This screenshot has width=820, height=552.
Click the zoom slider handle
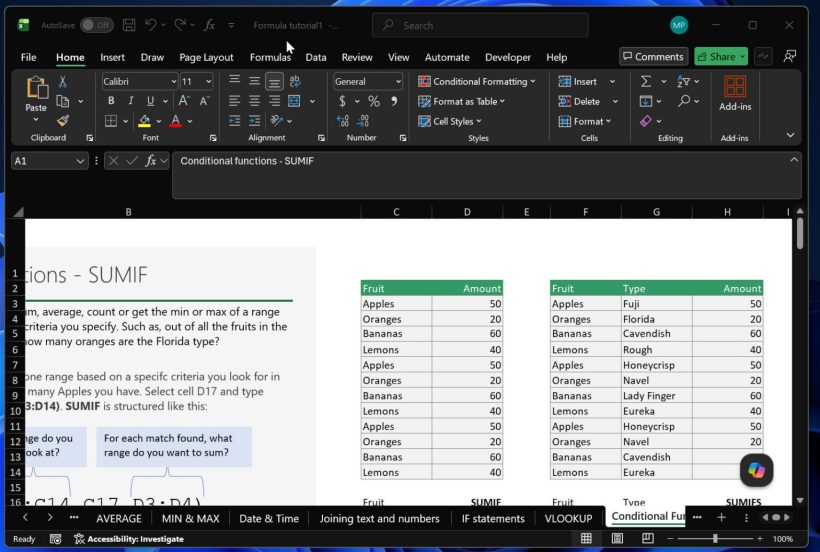(715, 538)
